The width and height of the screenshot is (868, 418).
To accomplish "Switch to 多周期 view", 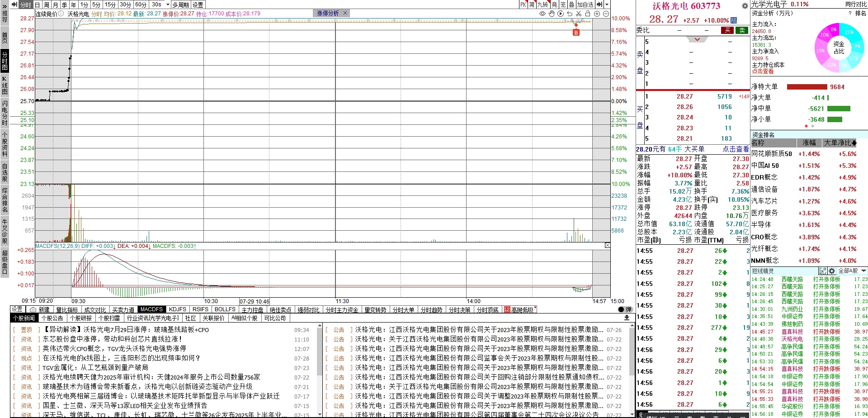I will [x=180, y=5].
